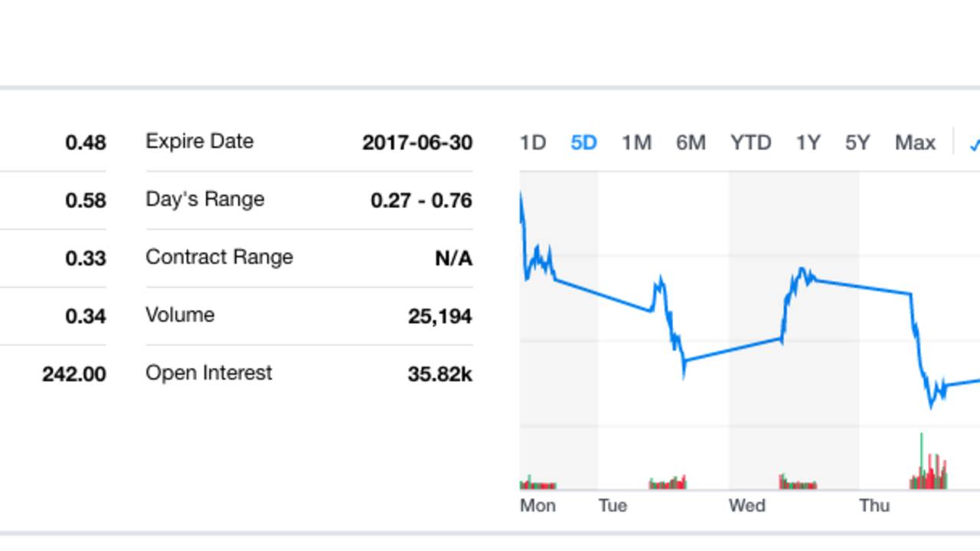Select the YTD chart range
This screenshot has height=551, width=980.
[750, 143]
